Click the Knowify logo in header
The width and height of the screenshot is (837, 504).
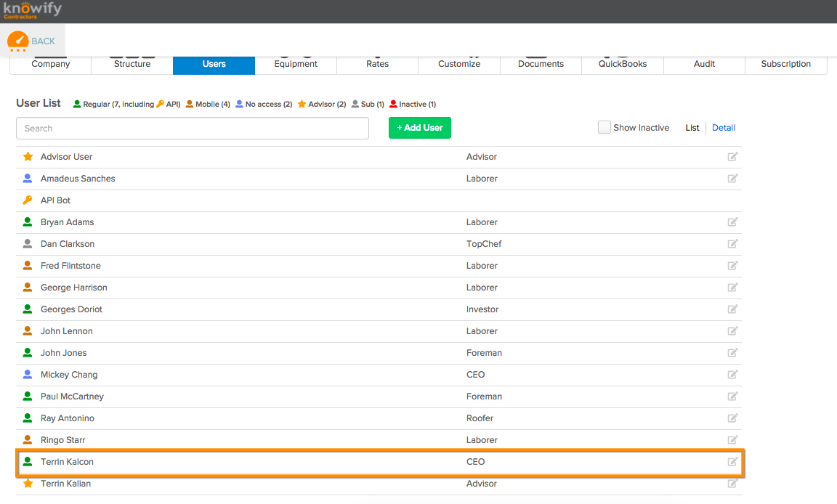pos(32,10)
